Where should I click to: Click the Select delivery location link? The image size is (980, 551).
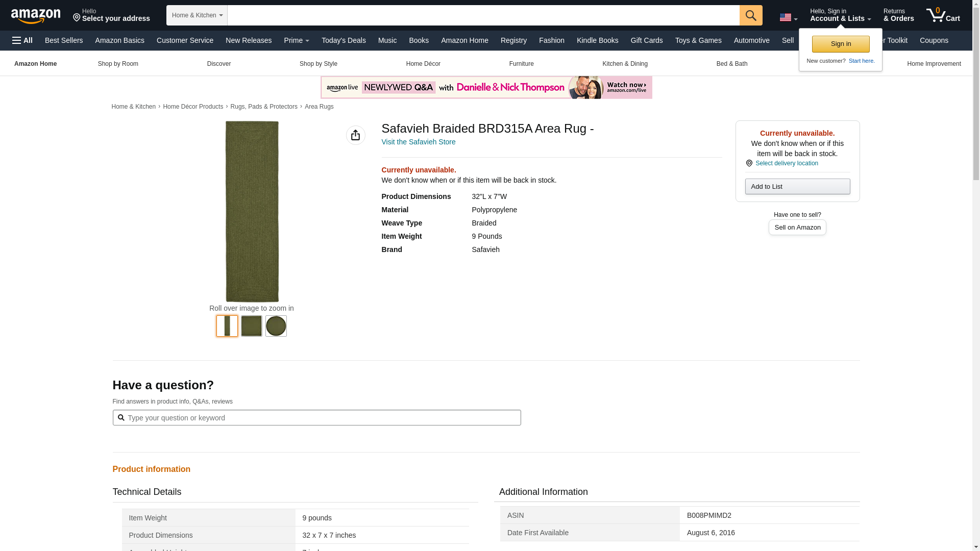point(786,163)
